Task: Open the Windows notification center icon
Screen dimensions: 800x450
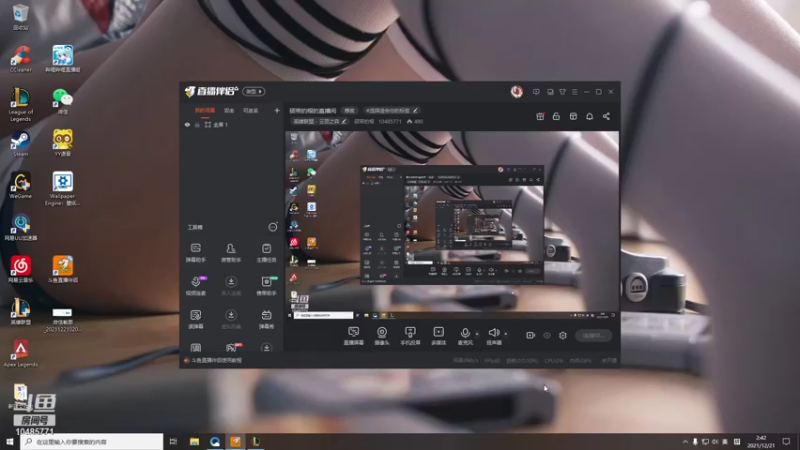Action: (x=787, y=442)
